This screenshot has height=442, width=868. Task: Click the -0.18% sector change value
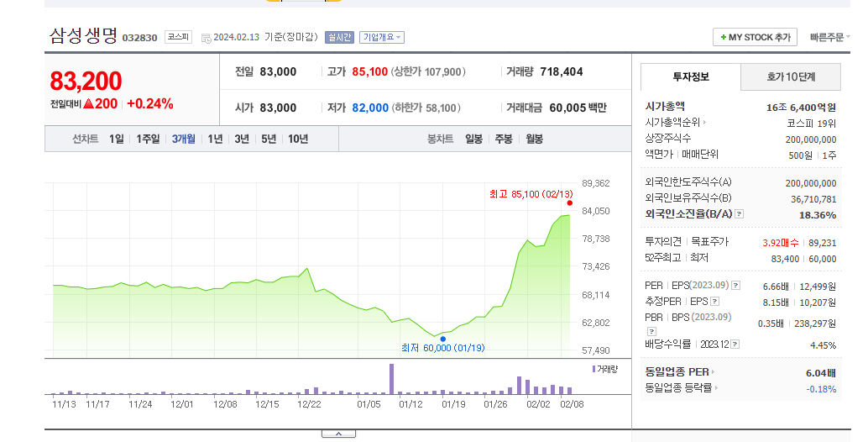pyautogui.click(x=822, y=389)
